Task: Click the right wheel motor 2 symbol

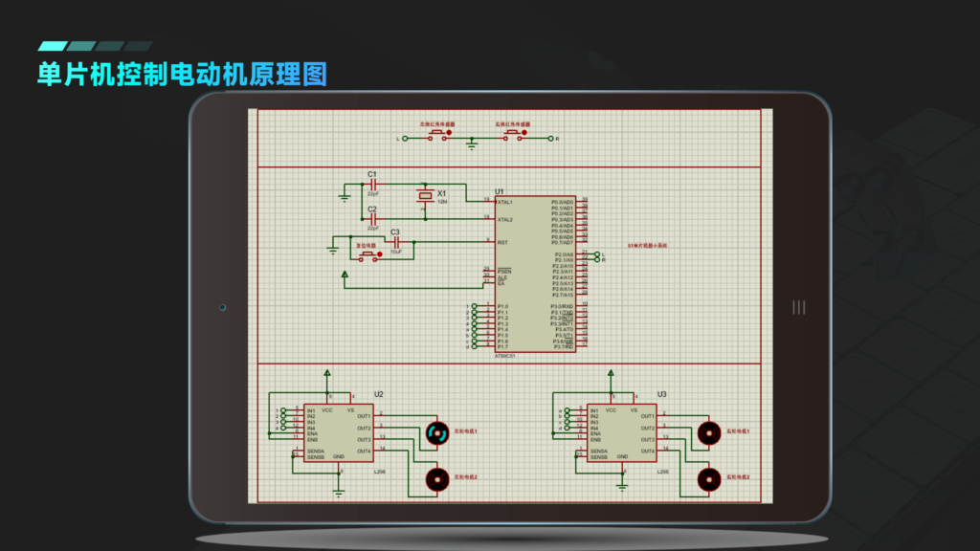Action: pyautogui.click(x=709, y=477)
